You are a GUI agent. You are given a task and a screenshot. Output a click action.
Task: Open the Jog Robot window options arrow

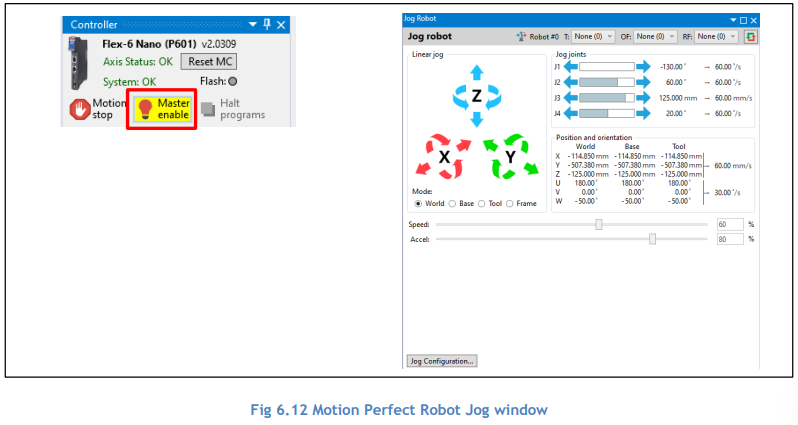(733, 20)
